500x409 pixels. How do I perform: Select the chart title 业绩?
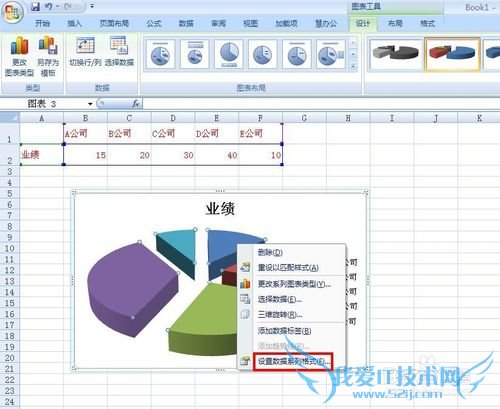pos(220,209)
